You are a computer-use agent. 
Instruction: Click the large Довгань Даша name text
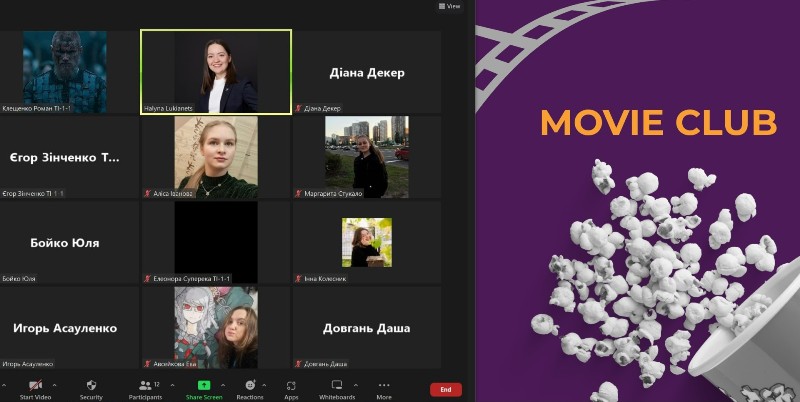[x=366, y=328]
